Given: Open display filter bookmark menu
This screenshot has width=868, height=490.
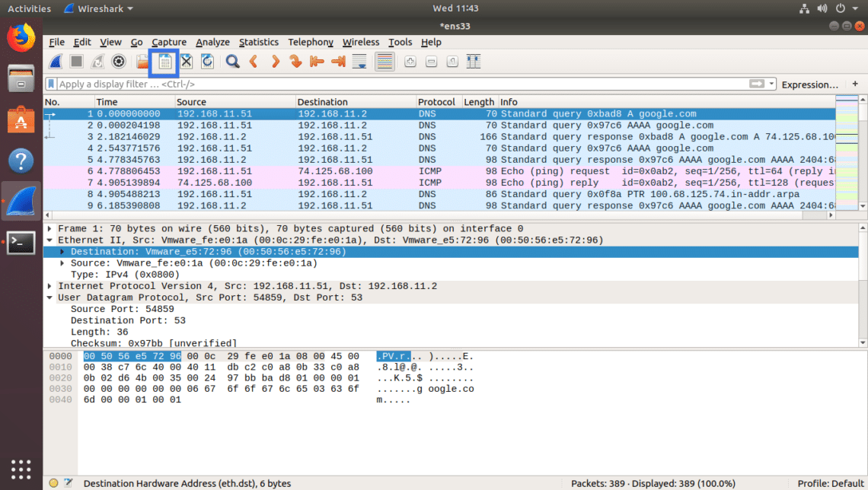Looking at the screenshot, I should tap(51, 84).
